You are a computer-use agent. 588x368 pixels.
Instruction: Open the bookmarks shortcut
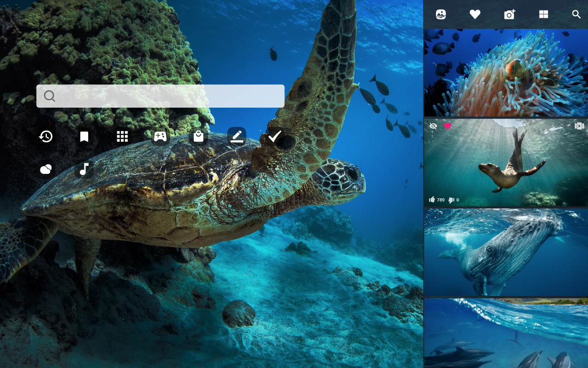point(84,136)
